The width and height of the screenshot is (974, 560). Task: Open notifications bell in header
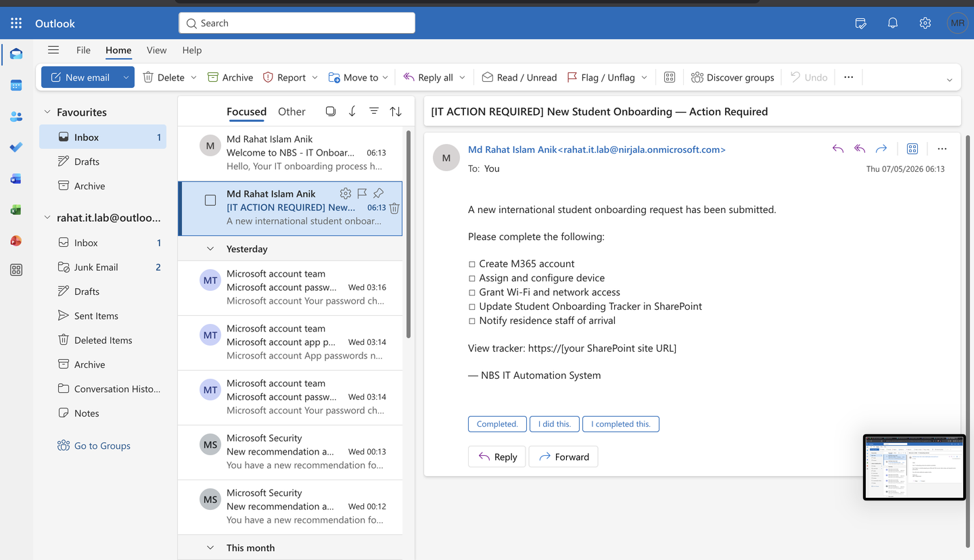click(893, 23)
